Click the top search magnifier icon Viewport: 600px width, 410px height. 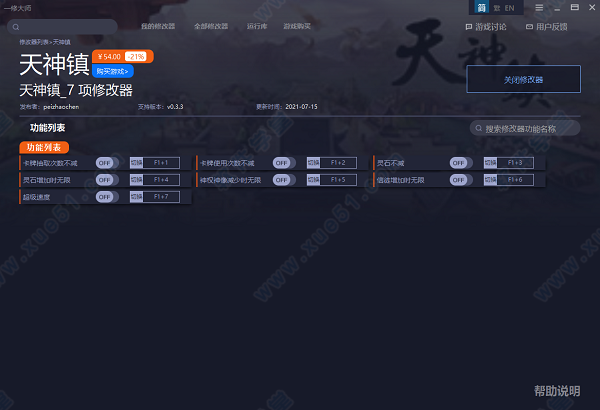point(16,27)
